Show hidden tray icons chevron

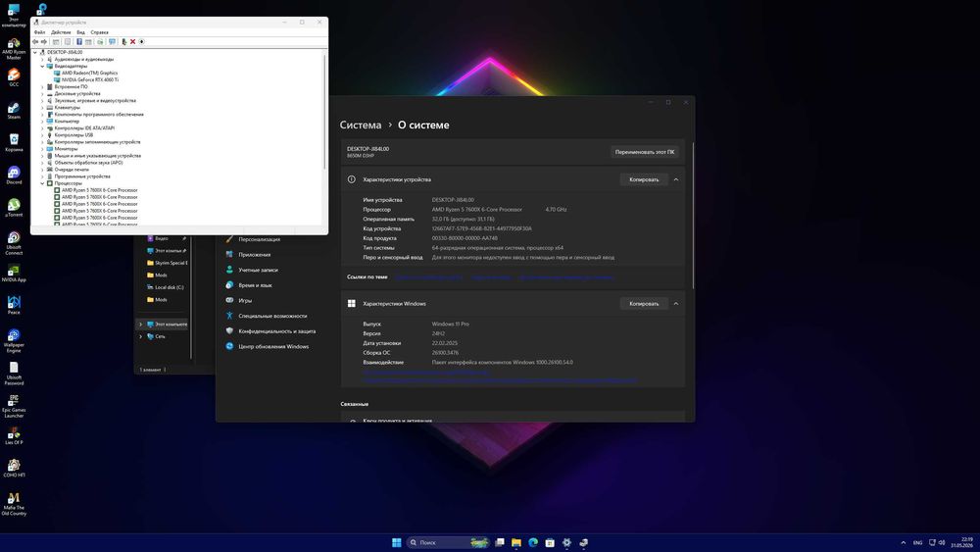[x=904, y=542]
